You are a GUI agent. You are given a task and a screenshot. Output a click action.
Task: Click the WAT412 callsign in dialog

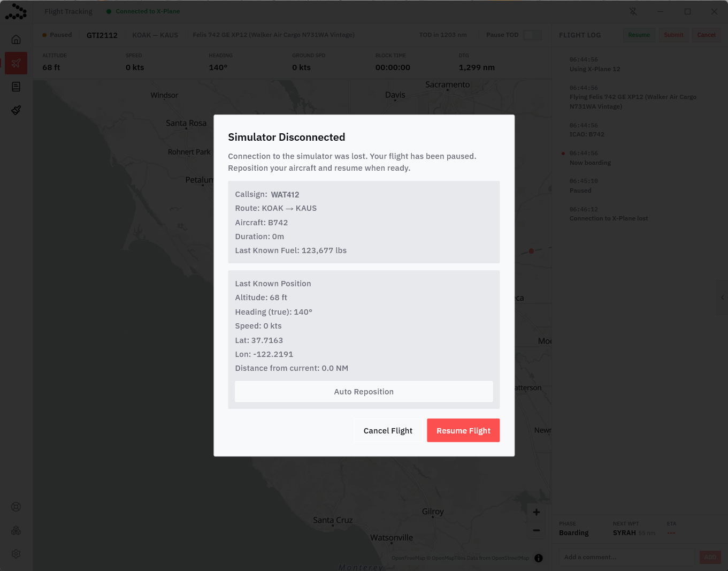pos(285,195)
